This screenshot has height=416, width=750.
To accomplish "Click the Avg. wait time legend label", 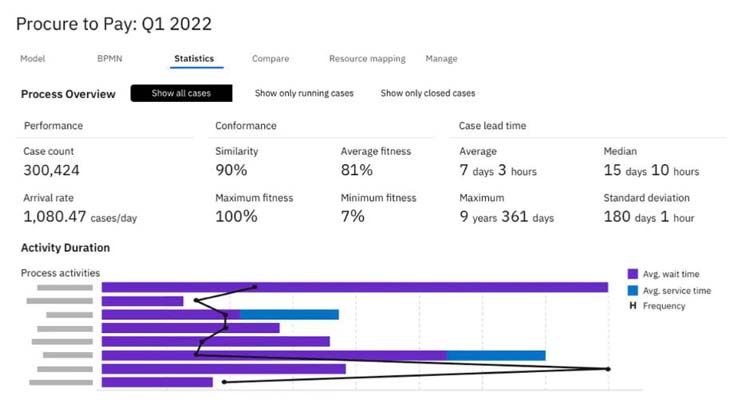I will point(671,274).
